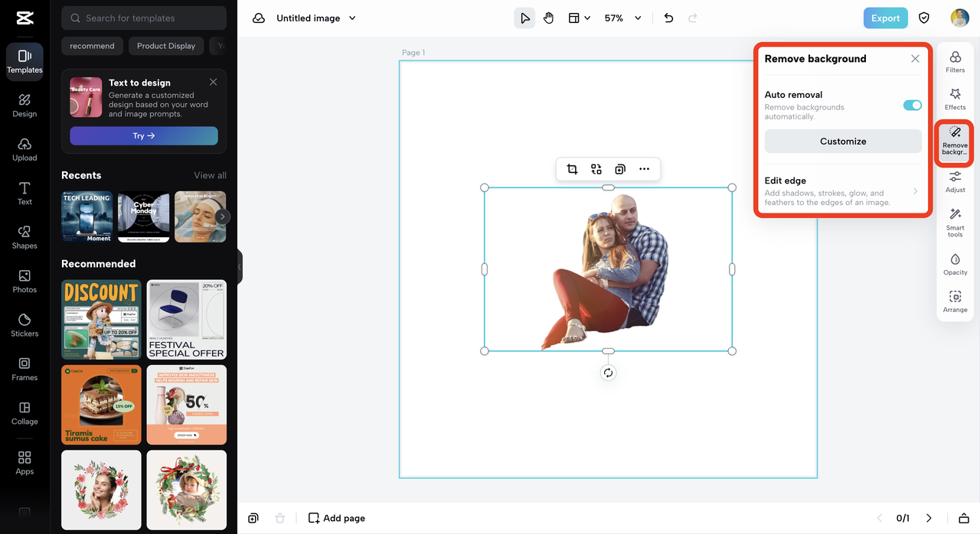Open the Filters tool
The width and height of the screenshot is (980, 534).
point(955,62)
